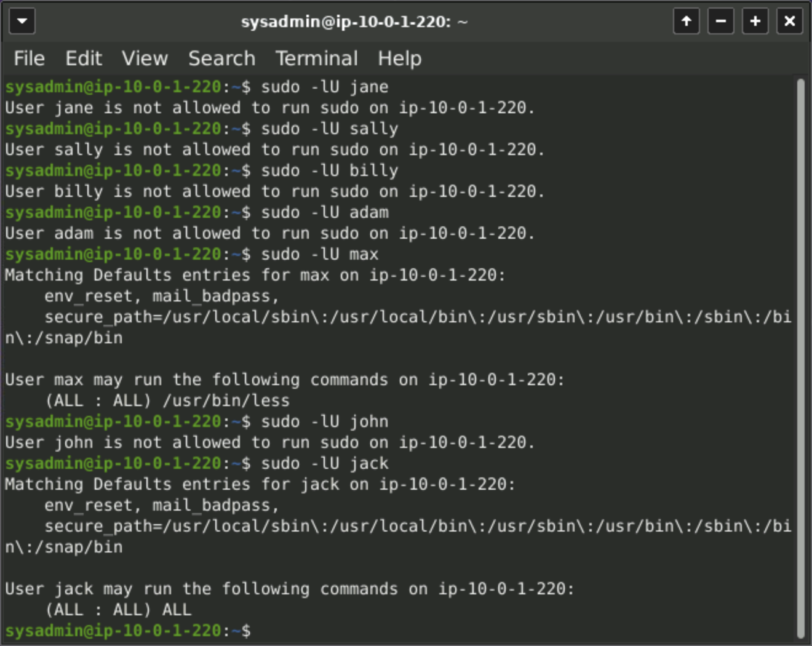
Task: Click the command 'sudo -lU sally'
Action: (330, 129)
